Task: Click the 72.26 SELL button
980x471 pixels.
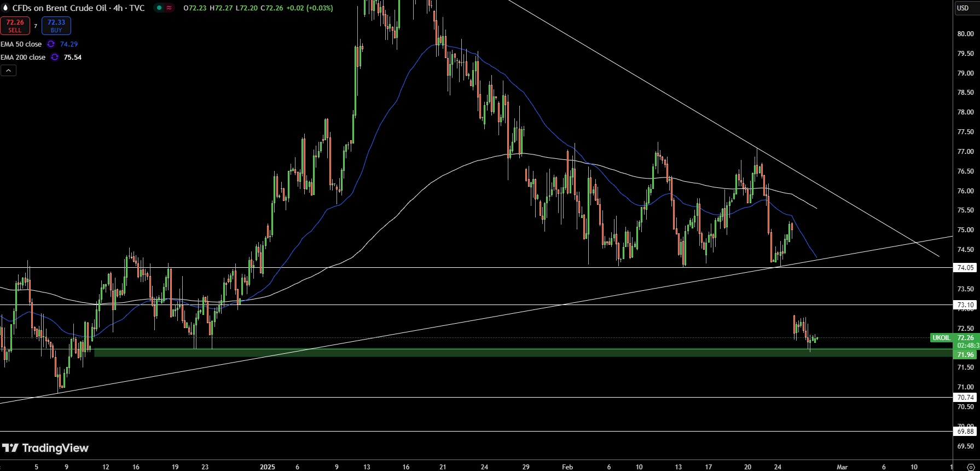Action: [15, 26]
